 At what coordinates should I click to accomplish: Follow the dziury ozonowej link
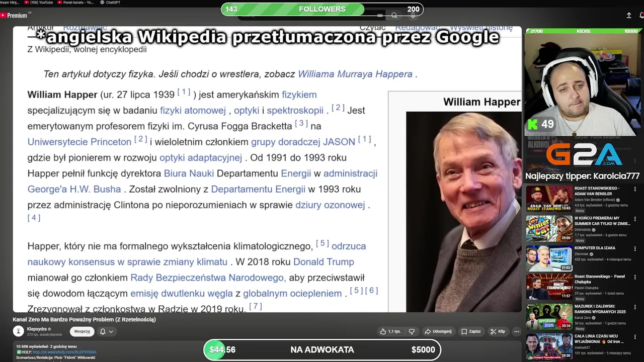pos(330,205)
